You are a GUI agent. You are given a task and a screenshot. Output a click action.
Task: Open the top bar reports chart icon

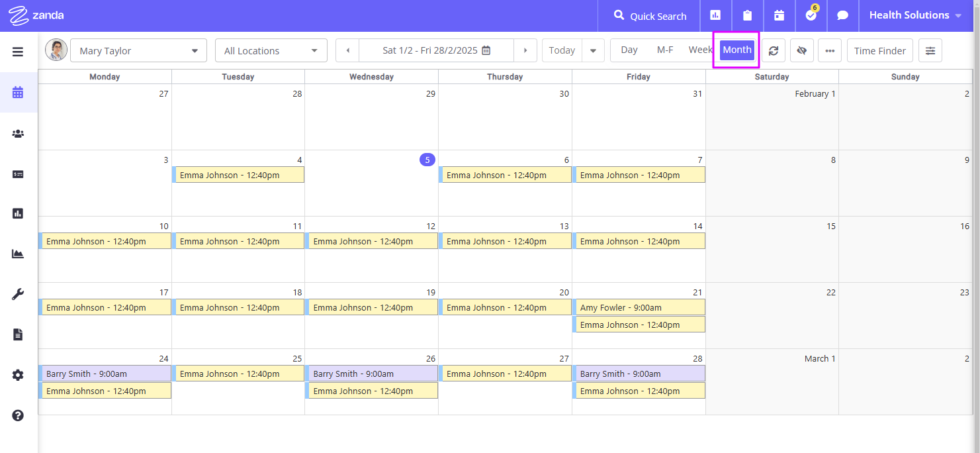point(715,15)
